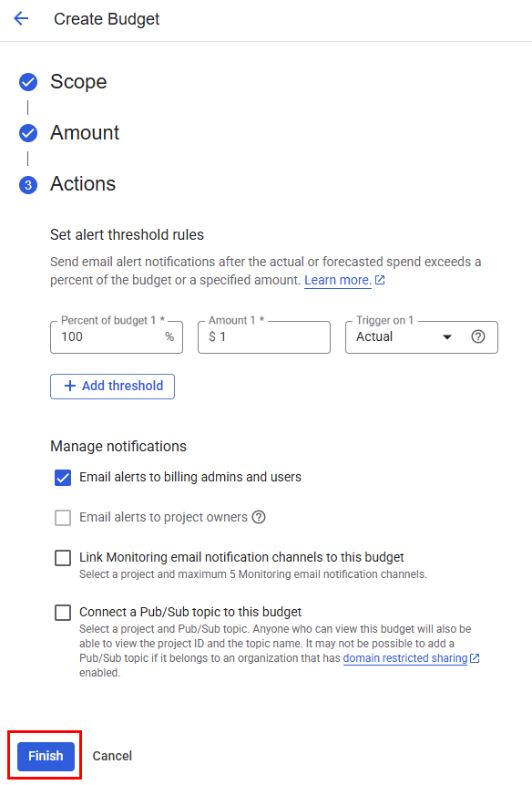Click help icon next to project owners

[259, 517]
